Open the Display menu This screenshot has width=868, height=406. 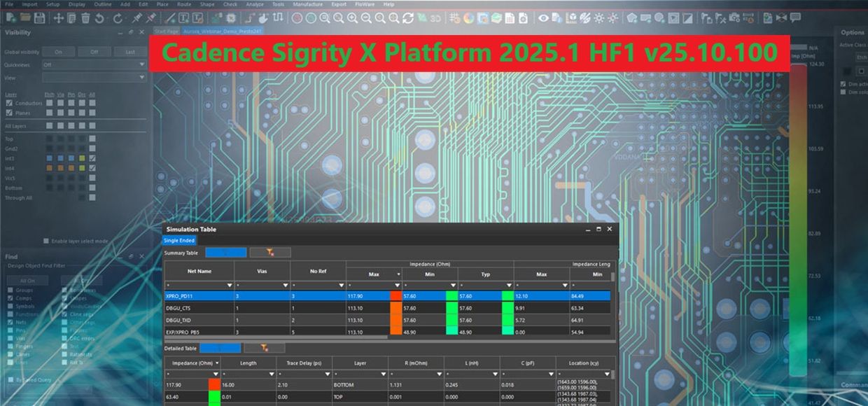tap(76, 4)
